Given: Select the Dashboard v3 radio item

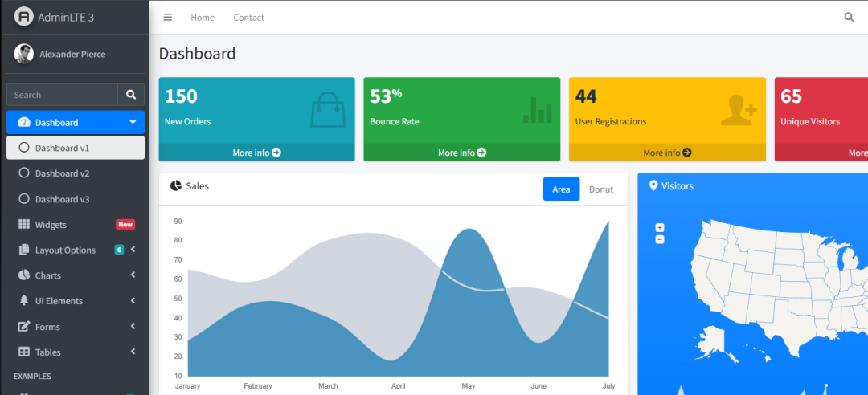Looking at the screenshot, I should coord(62,199).
